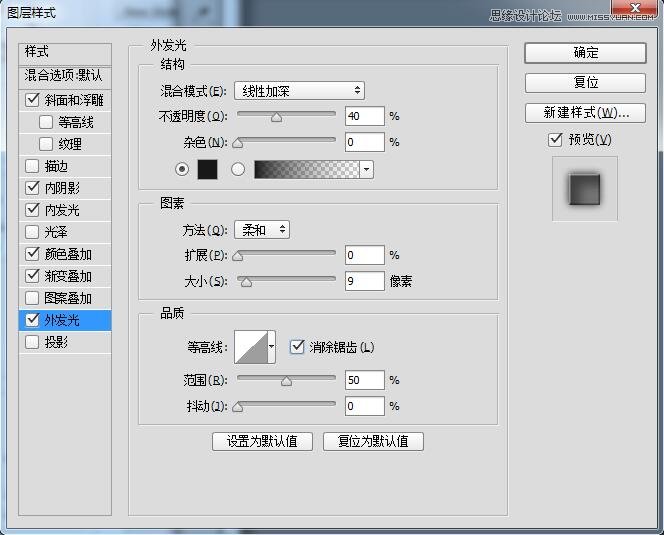Open 混合选项:默认 blending options
The image size is (664, 535).
pyautogui.click(x=65, y=76)
